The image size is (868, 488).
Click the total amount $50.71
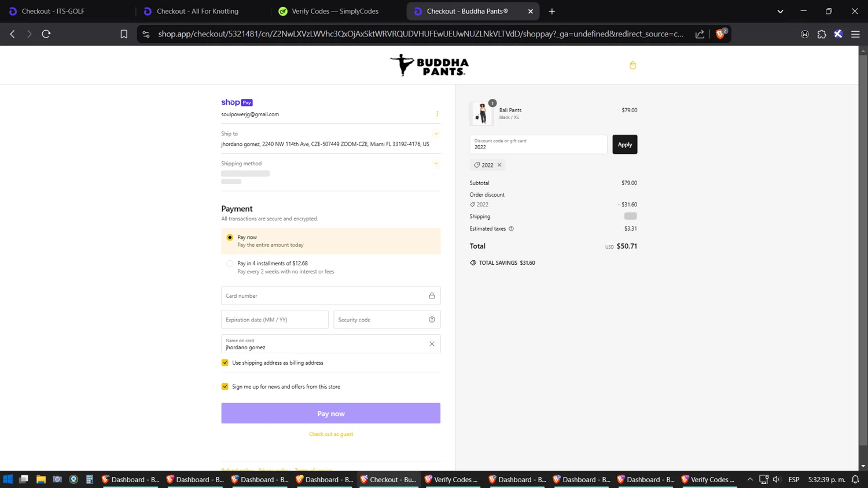(627, 246)
